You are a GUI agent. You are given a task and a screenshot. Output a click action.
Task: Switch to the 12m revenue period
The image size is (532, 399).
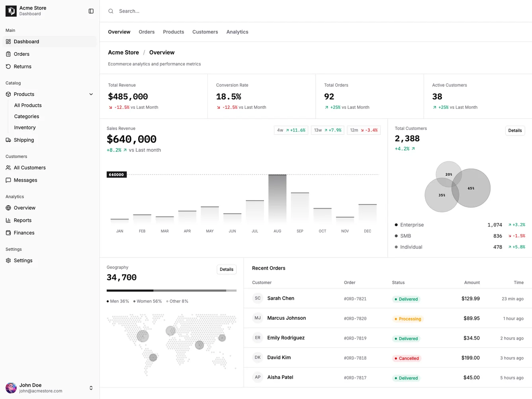364,130
